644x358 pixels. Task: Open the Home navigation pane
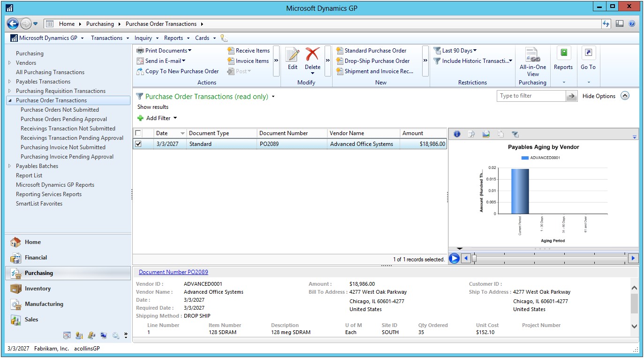coord(68,242)
